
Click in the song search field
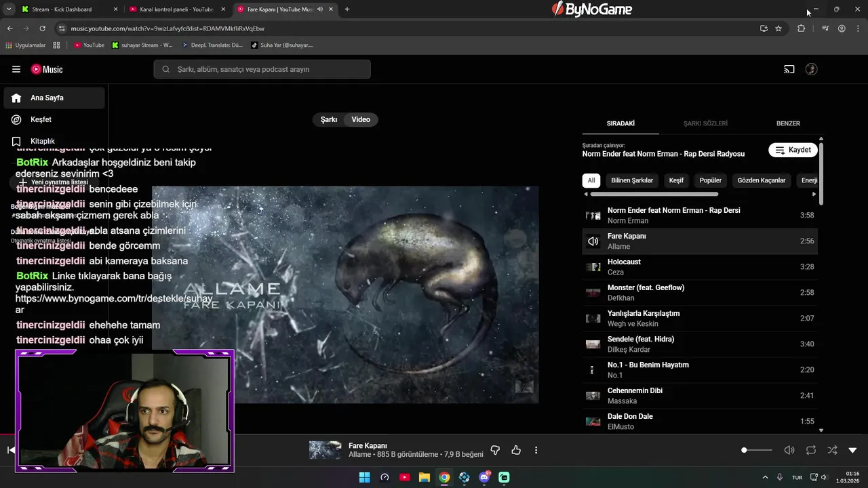pos(262,69)
